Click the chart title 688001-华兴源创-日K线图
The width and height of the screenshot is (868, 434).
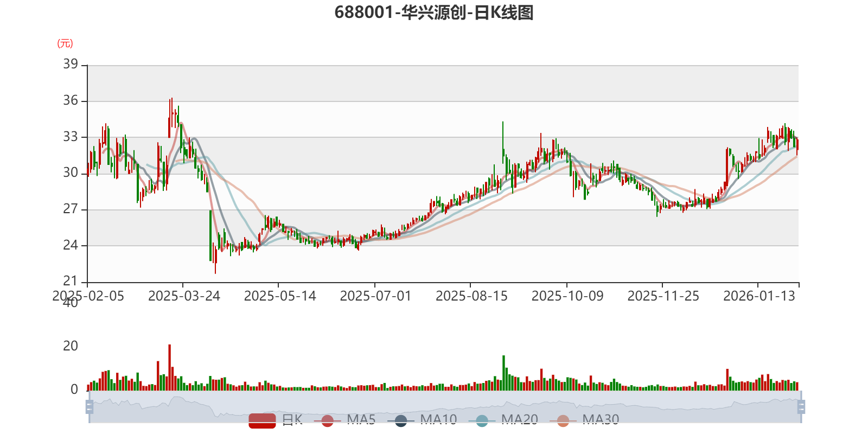point(434,12)
